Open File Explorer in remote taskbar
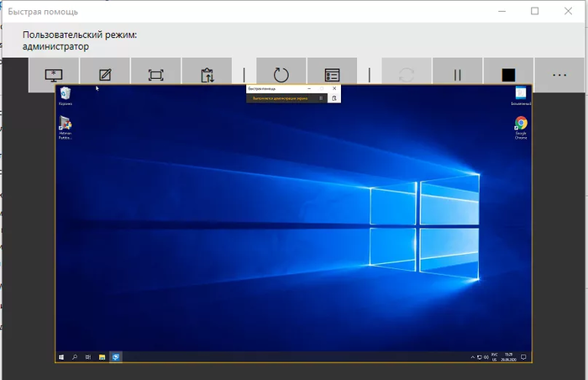The height and width of the screenshot is (380, 588). [102, 356]
